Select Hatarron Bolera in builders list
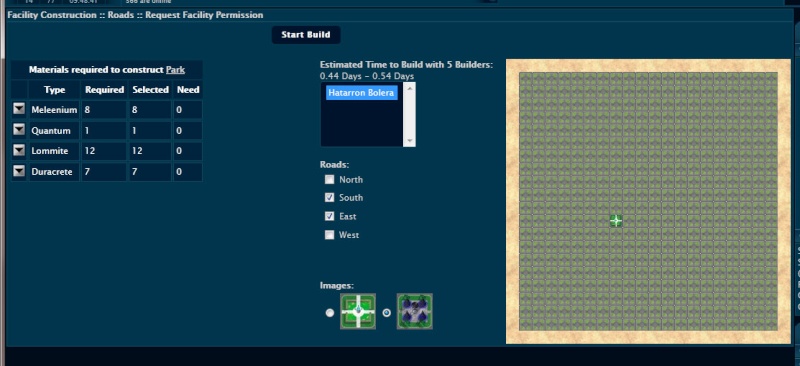The width and height of the screenshot is (800, 366). [x=361, y=93]
